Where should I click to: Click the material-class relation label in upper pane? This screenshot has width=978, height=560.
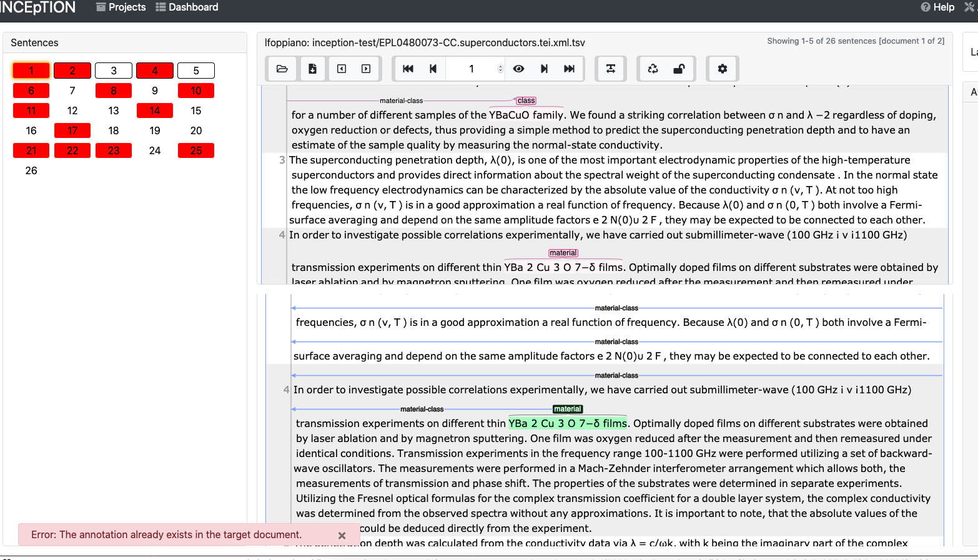401,101
